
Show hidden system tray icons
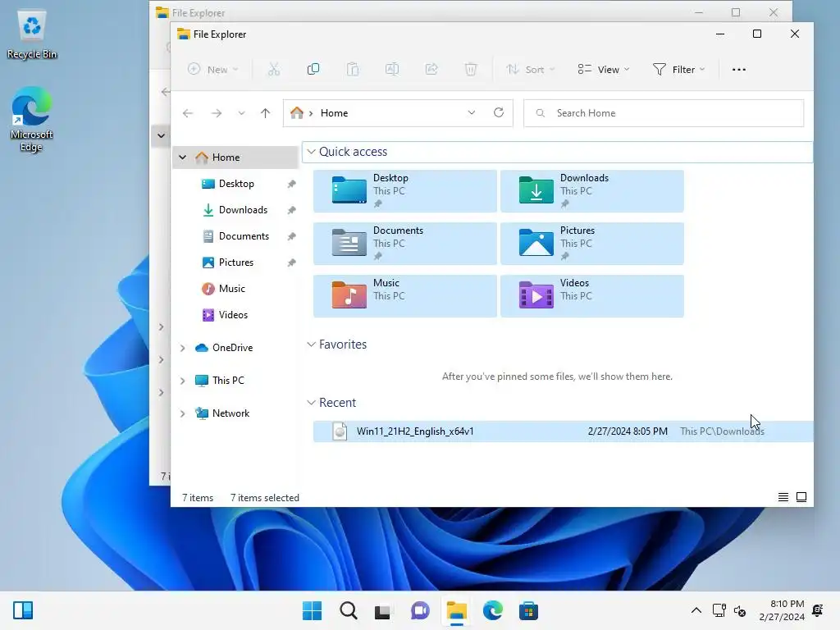[x=696, y=610]
